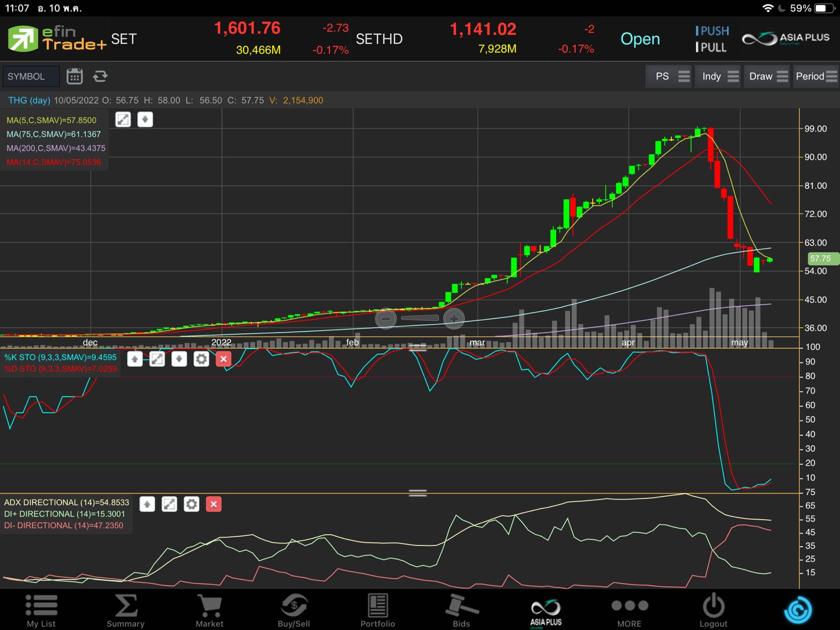Click the refresh chart icon next to calendar
Screen dimensions: 840x630
click(100, 76)
